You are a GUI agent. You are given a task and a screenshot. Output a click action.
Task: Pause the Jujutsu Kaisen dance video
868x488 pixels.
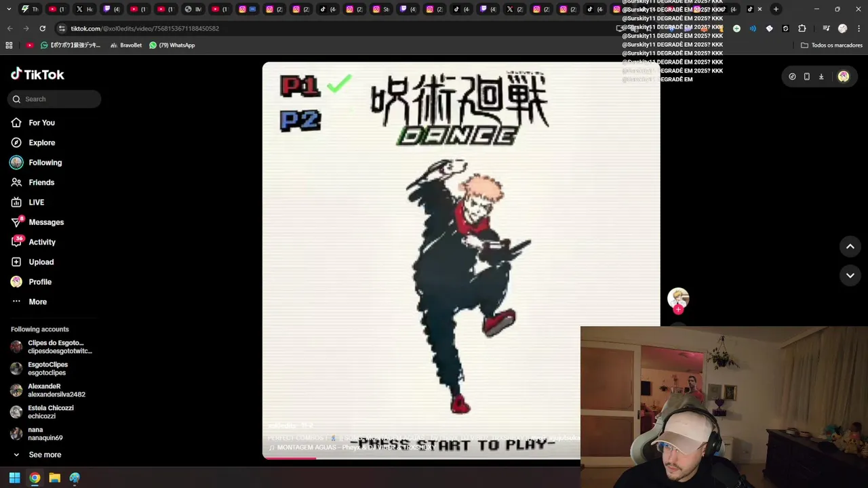pyautogui.click(x=461, y=261)
